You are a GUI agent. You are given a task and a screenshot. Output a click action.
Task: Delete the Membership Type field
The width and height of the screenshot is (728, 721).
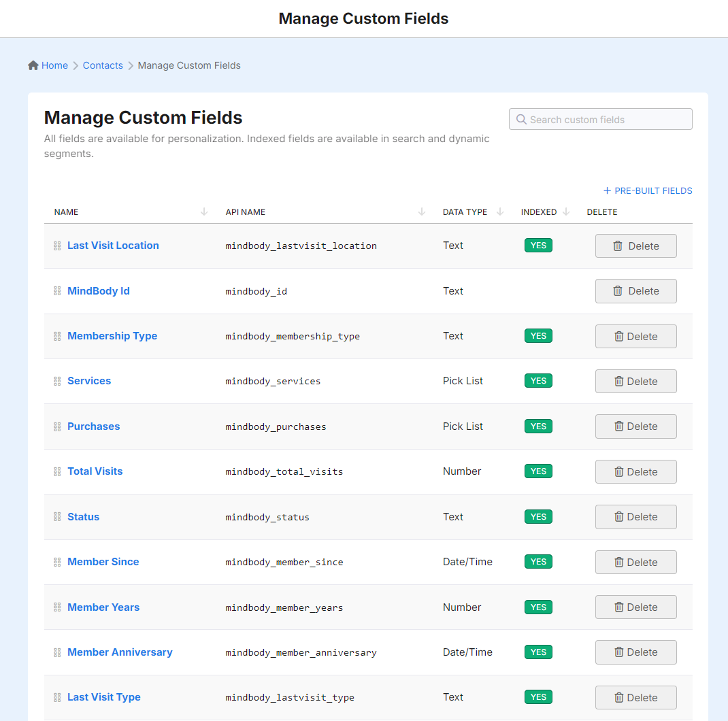pos(635,336)
